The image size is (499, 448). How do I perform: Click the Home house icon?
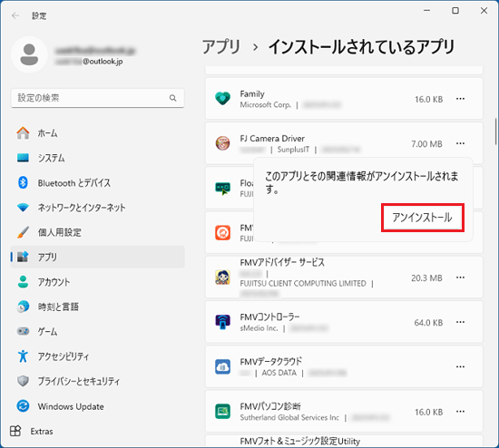click(x=23, y=133)
